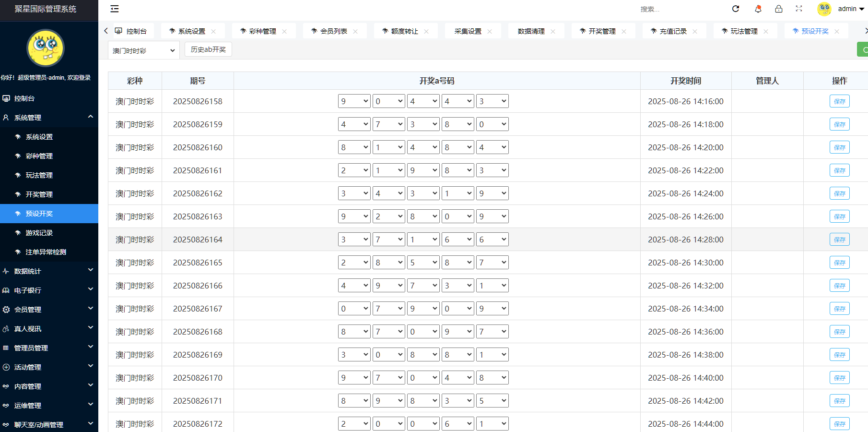This screenshot has height=432, width=868.
Task: Click the lock screen icon
Action: pos(778,9)
